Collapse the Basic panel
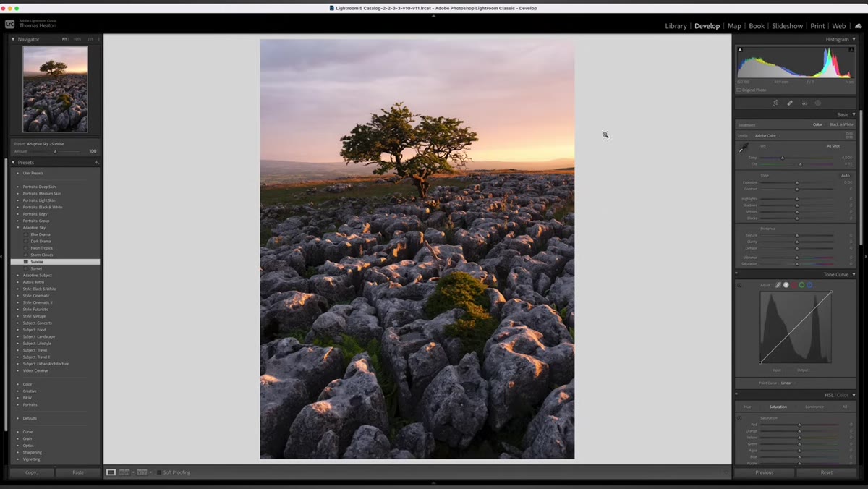Viewport: 868px width, 489px height. point(854,114)
